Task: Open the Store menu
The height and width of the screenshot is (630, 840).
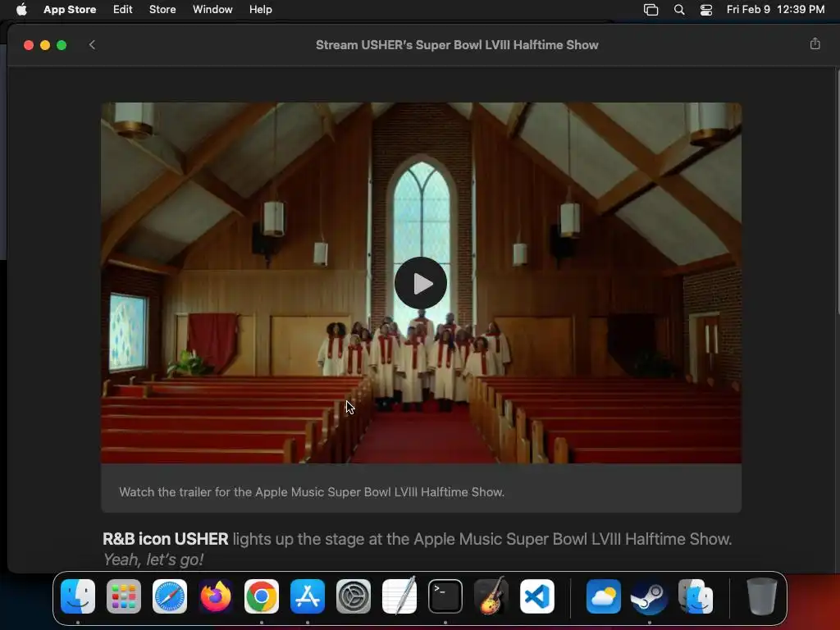Action: point(162,9)
